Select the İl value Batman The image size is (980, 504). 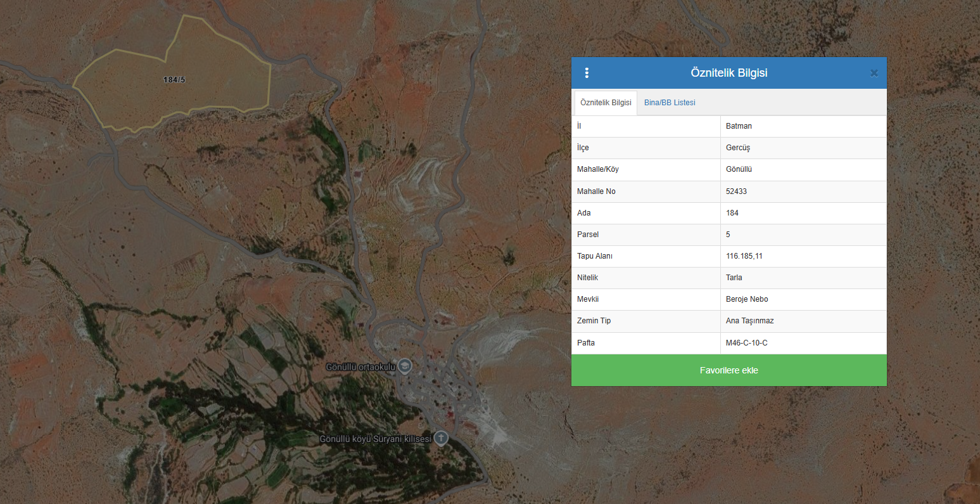739,126
